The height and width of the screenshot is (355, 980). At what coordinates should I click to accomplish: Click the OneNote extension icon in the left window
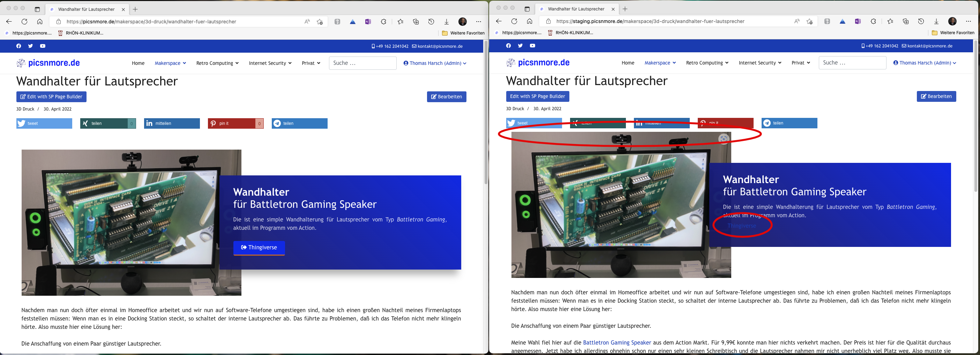coord(368,22)
